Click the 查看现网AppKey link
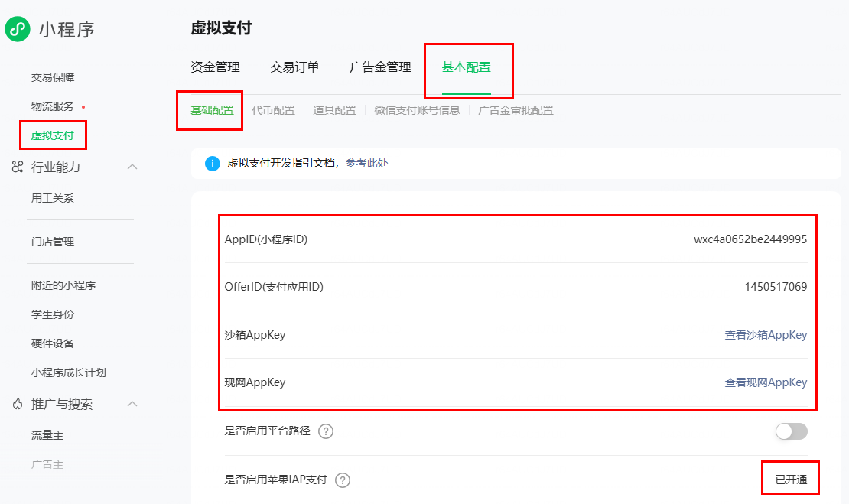Screen dimensions: 849x504 (x=766, y=382)
